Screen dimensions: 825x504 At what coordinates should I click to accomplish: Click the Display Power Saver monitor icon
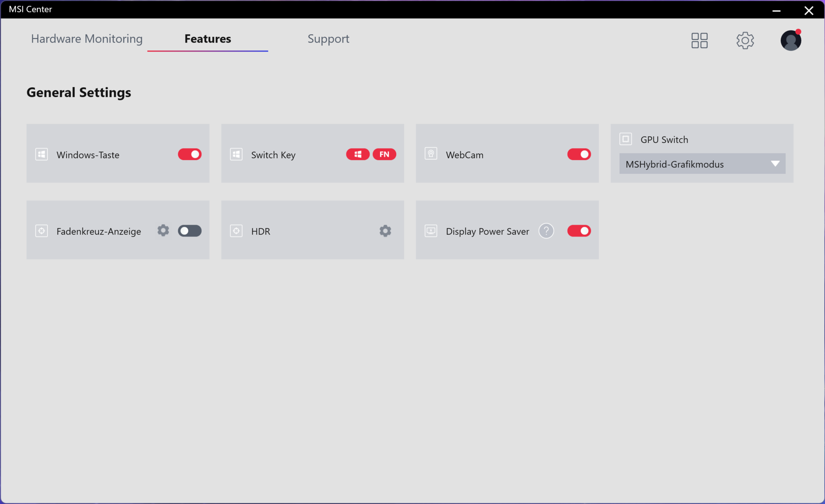point(431,231)
